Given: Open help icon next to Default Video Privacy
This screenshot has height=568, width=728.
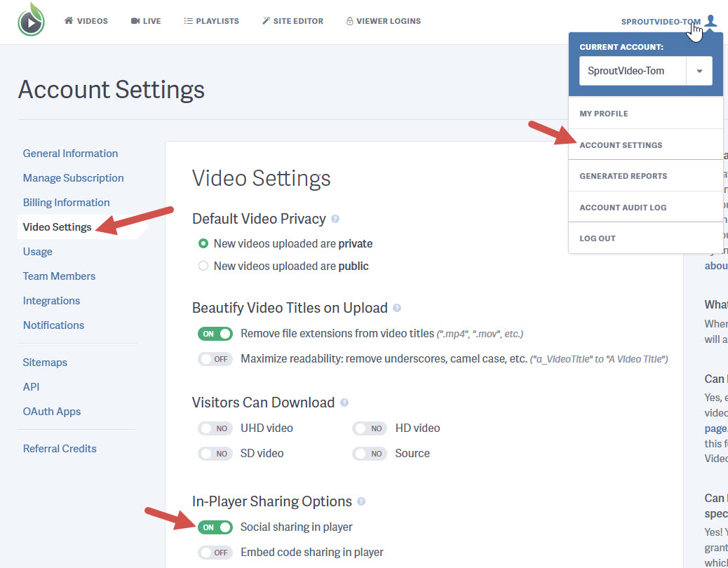Looking at the screenshot, I should (x=335, y=219).
